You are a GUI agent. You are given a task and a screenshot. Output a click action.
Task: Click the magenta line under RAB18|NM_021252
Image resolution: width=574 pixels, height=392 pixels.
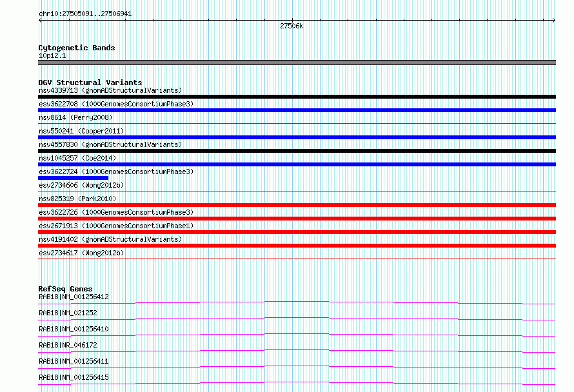[297, 318]
